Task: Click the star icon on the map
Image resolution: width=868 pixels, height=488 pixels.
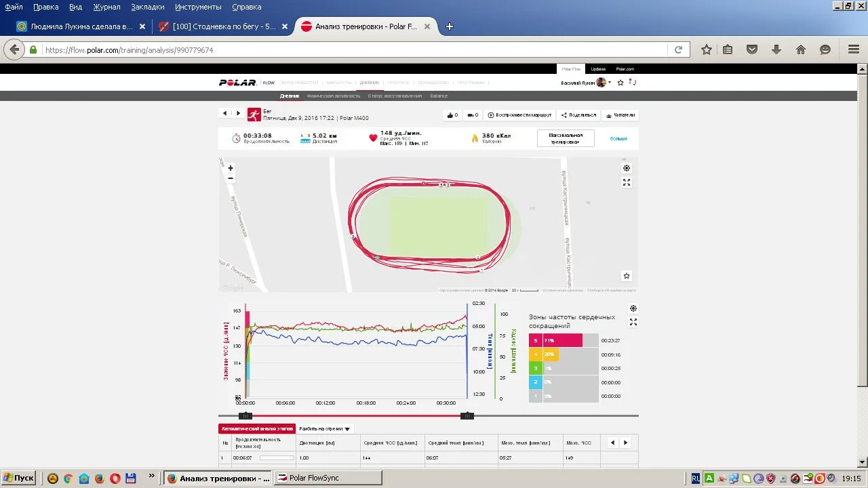Action: coord(627,276)
